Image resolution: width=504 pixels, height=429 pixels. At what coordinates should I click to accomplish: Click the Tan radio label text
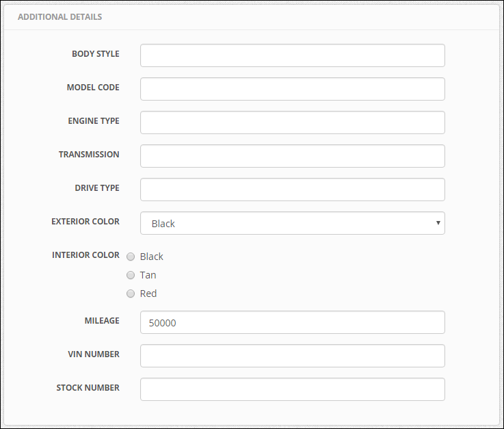tap(148, 275)
